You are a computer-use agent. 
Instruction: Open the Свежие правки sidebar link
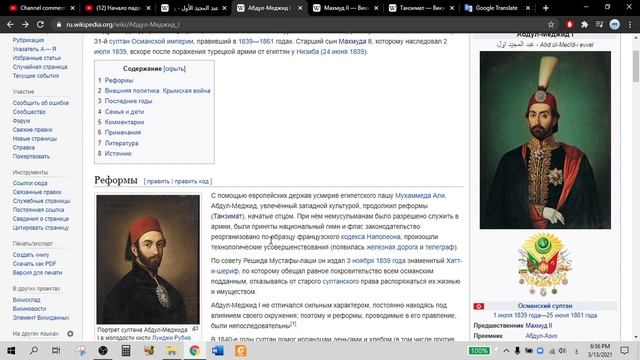tap(32, 129)
